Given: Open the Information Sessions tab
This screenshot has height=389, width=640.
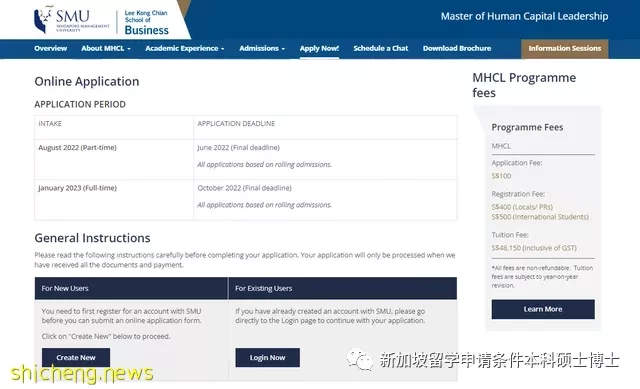Looking at the screenshot, I should [x=564, y=49].
